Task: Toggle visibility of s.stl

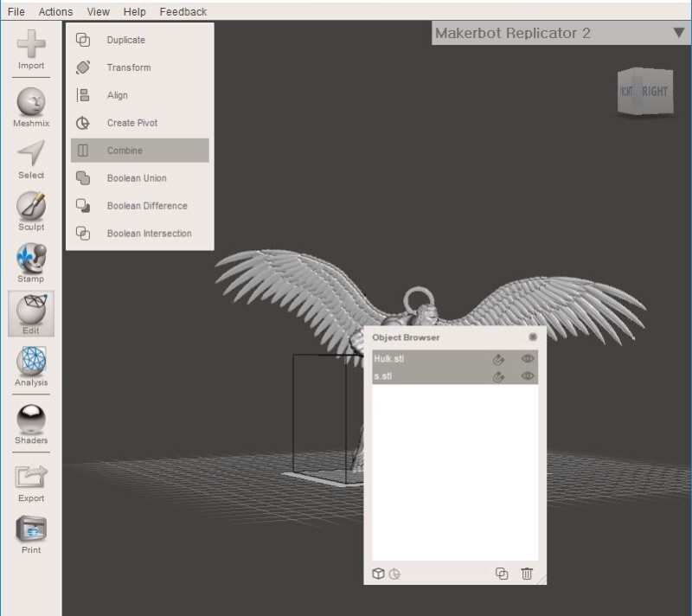Action: click(528, 376)
